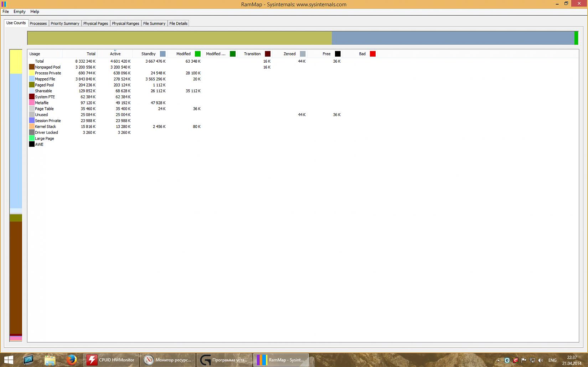Sort by the Zeroed column header
The width and height of the screenshot is (588, 367).
289,54
